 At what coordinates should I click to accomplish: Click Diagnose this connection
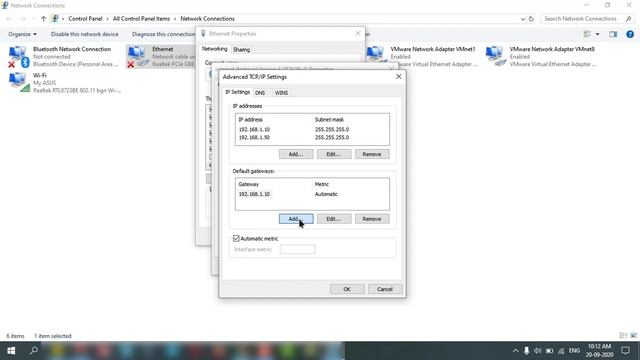164,34
